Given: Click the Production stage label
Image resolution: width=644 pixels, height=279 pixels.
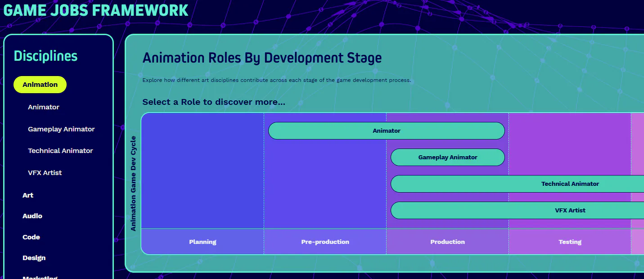Looking at the screenshot, I should coord(447,242).
